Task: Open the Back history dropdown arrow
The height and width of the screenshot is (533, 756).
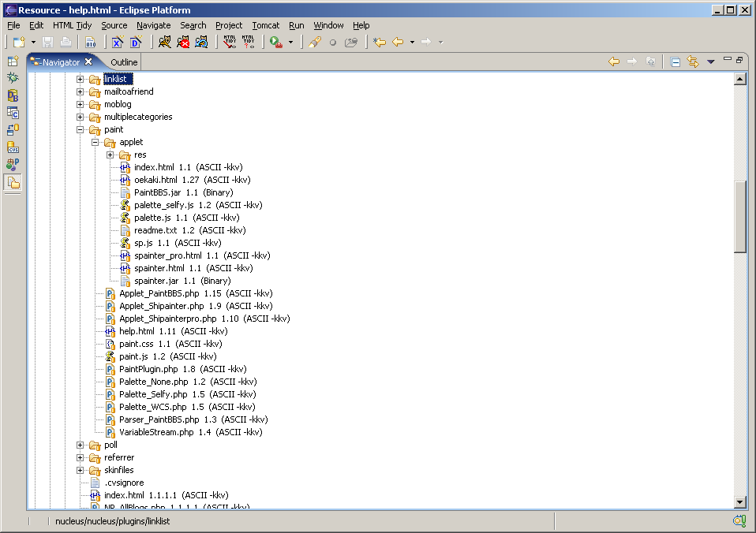Action: (x=412, y=43)
